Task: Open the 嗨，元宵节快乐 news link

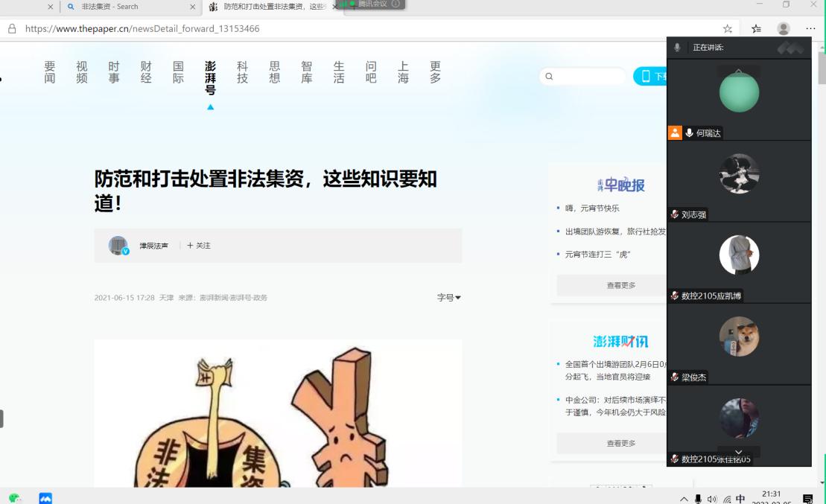Action: [x=591, y=208]
